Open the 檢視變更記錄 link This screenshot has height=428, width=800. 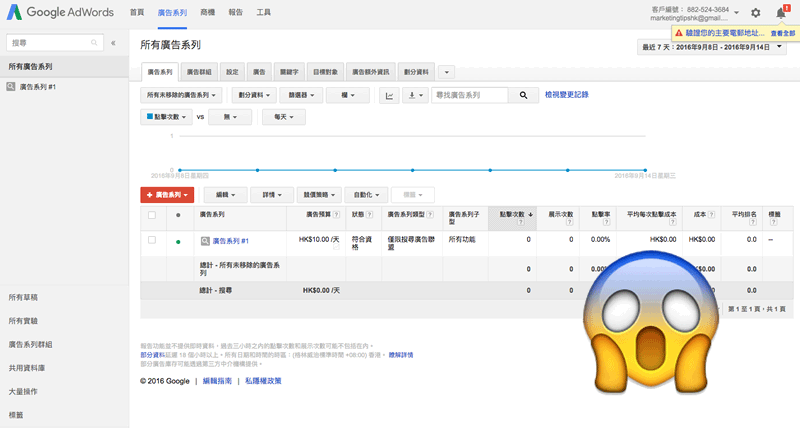tap(567, 95)
